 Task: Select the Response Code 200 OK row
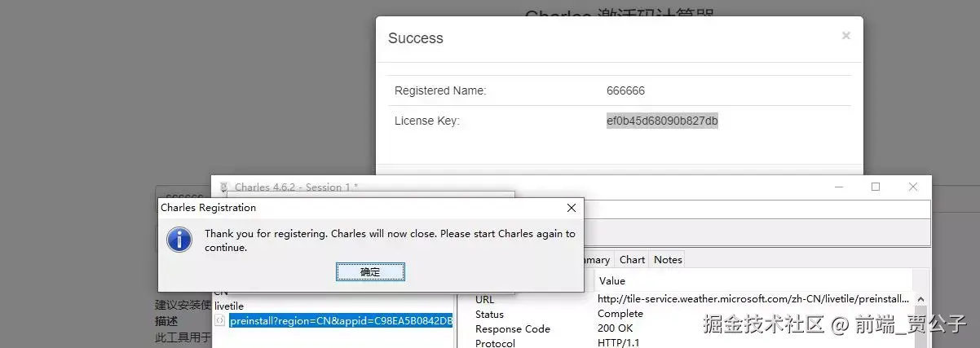tap(693, 328)
